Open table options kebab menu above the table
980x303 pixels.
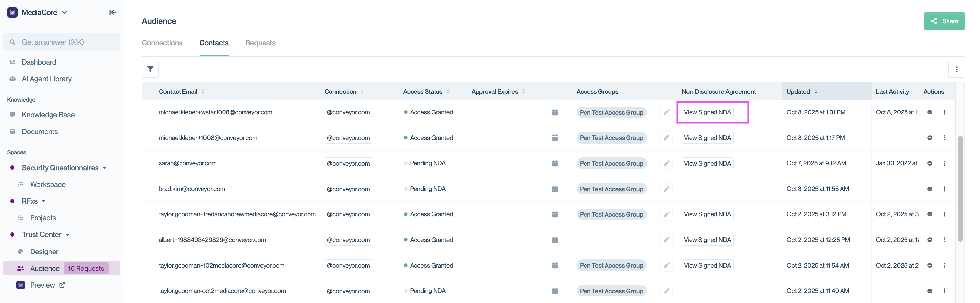coord(956,69)
